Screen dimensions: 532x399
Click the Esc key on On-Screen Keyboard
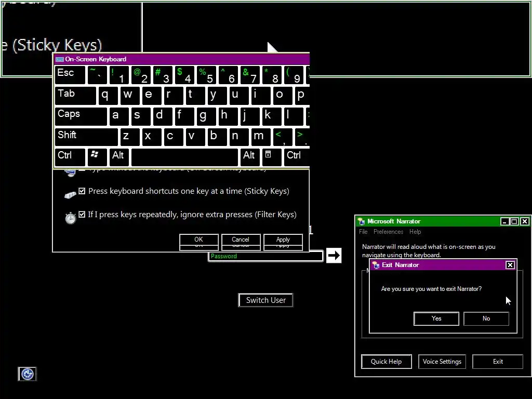point(70,75)
